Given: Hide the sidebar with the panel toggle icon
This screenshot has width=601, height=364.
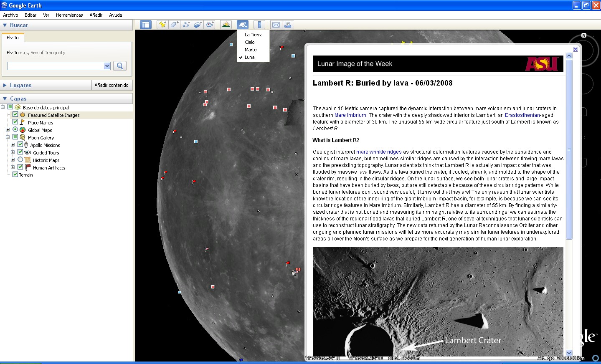Looking at the screenshot, I should [x=145, y=25].
